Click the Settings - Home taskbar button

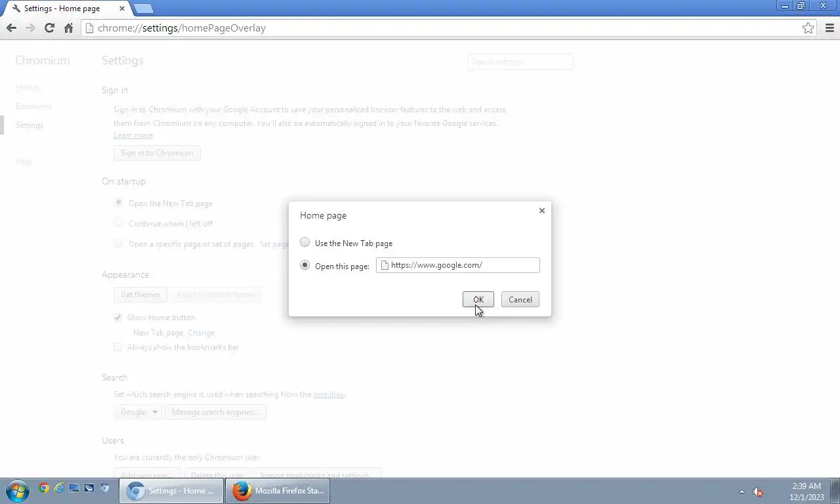pos(171,490)
